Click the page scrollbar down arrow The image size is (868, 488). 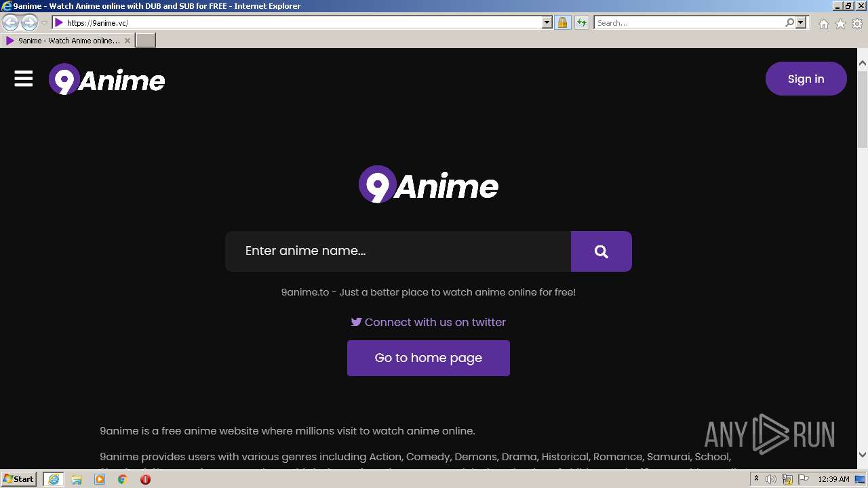(x=863, y=455)
